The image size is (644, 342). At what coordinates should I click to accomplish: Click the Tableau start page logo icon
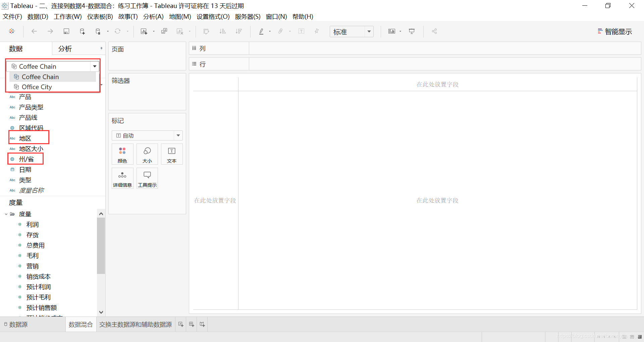[12, 31]
